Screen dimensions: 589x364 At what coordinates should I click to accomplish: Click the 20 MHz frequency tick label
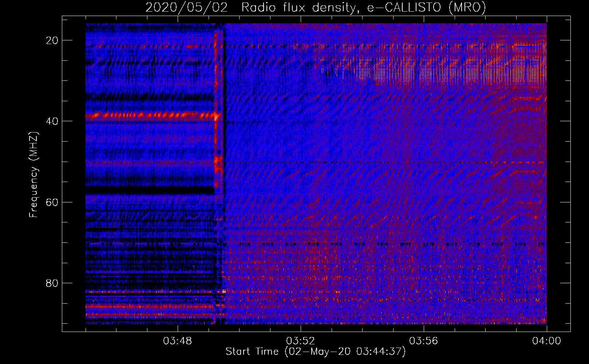click(52, 40)
